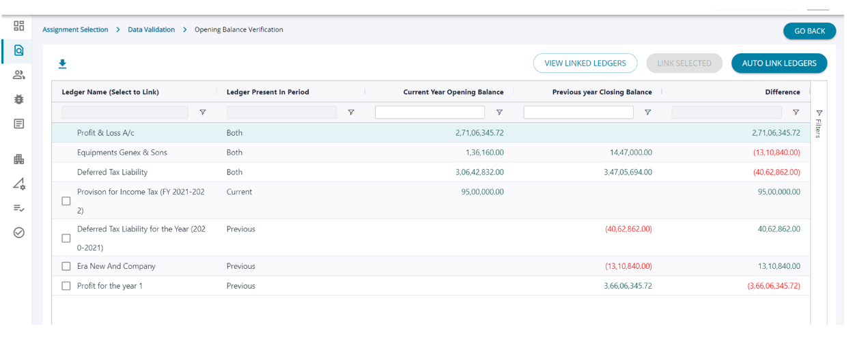The height and width of the screenshot is (348, 868).
Task: Open filter menu for Ledger Name column
Action: point(202,113)
